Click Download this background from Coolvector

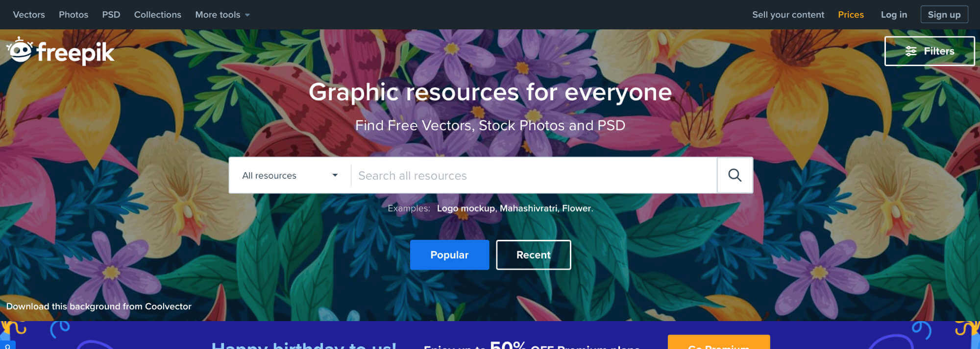coord(98,306)
